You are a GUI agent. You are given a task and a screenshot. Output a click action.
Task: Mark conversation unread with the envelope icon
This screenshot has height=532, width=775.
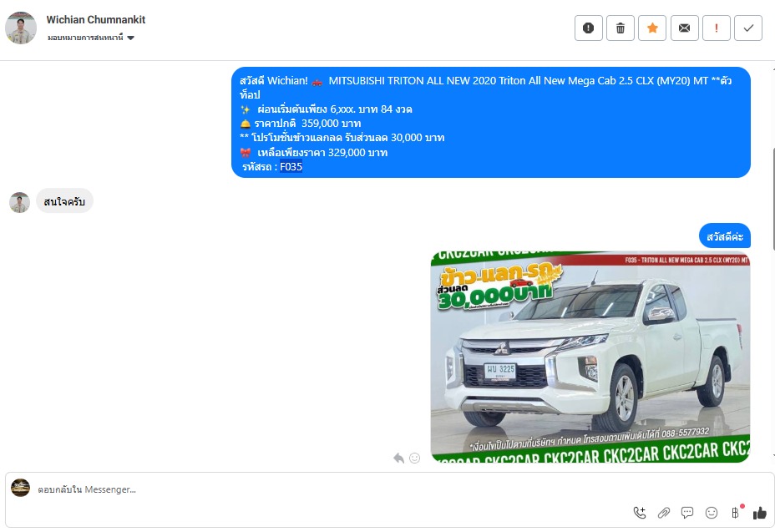click(x=685, y=28)
